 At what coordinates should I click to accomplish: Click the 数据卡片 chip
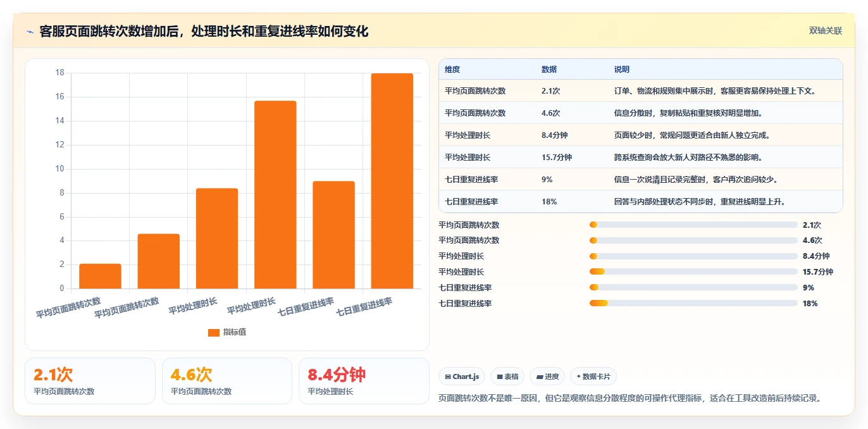(593, 376)
